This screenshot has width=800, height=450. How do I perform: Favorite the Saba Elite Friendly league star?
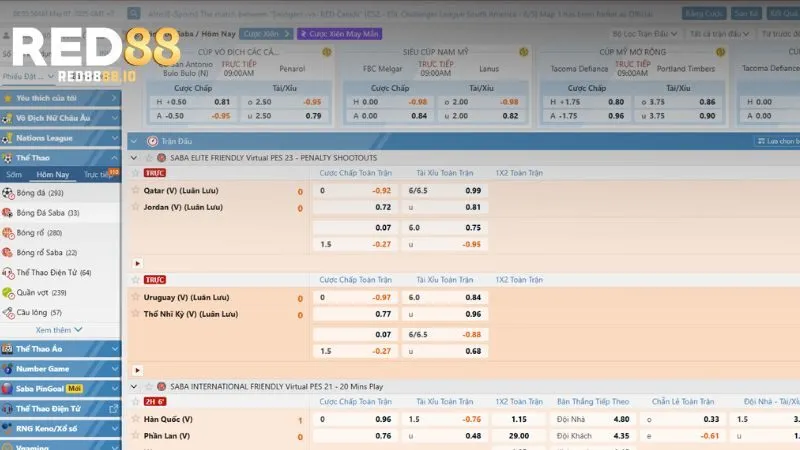[x=149, y=158]
